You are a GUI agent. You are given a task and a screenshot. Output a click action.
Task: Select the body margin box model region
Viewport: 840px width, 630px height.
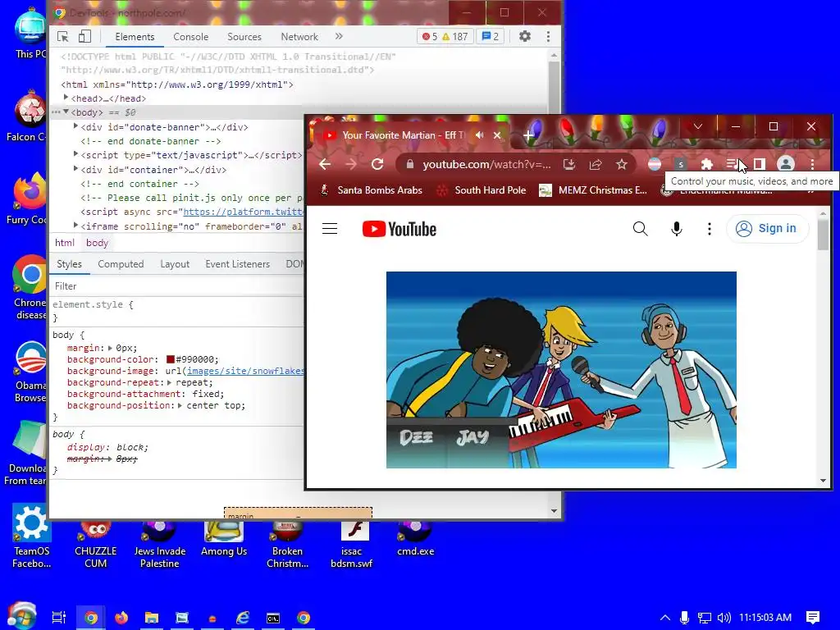[298, 512]
